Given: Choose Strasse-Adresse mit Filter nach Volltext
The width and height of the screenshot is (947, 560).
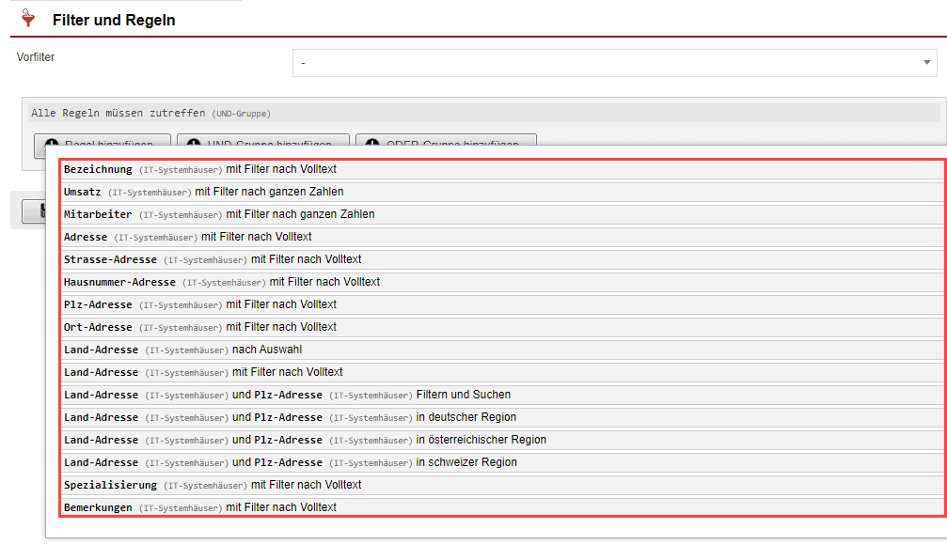Looking at the screenshot, I should [212, 259].
